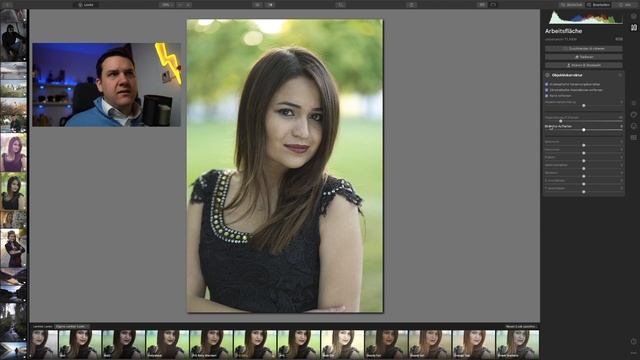Toggle the before/after compare icon

[x=270, y=4]
